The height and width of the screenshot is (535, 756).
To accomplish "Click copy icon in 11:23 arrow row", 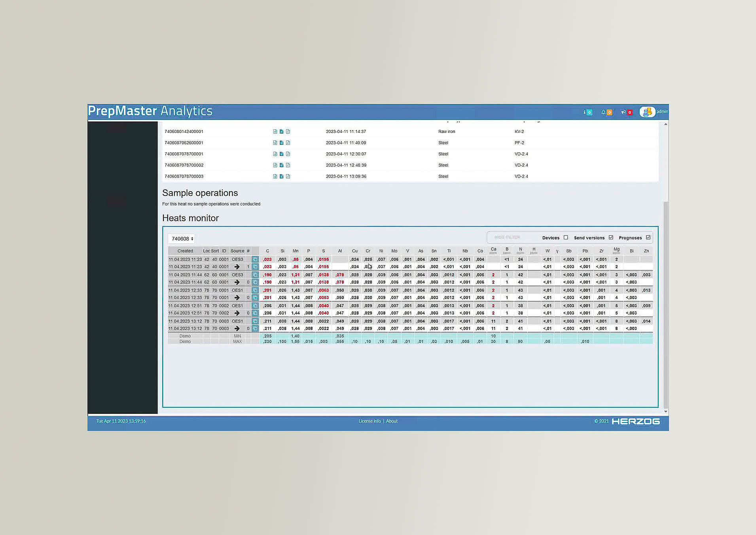I will coord(255,267).
